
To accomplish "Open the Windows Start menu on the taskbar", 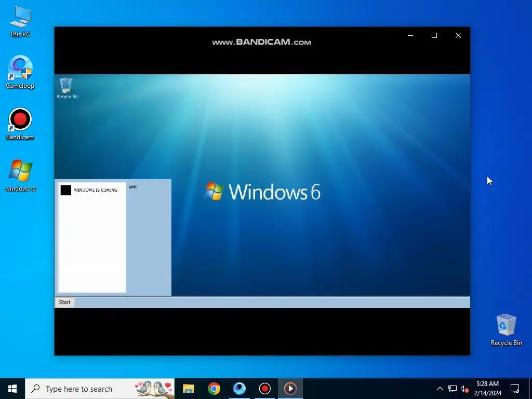I will (12, 389).
